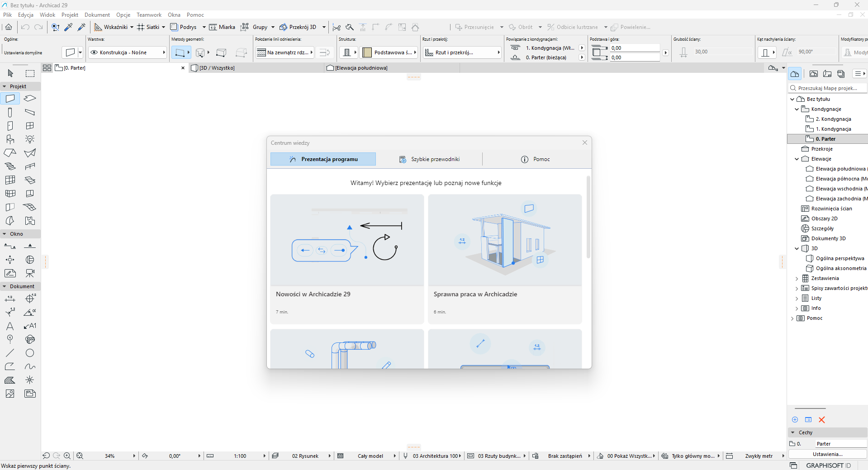Open Nowości w Archicadzie 29 presentation
The width and height of the screenshot is (868, 470).
[x=347, y=259]
